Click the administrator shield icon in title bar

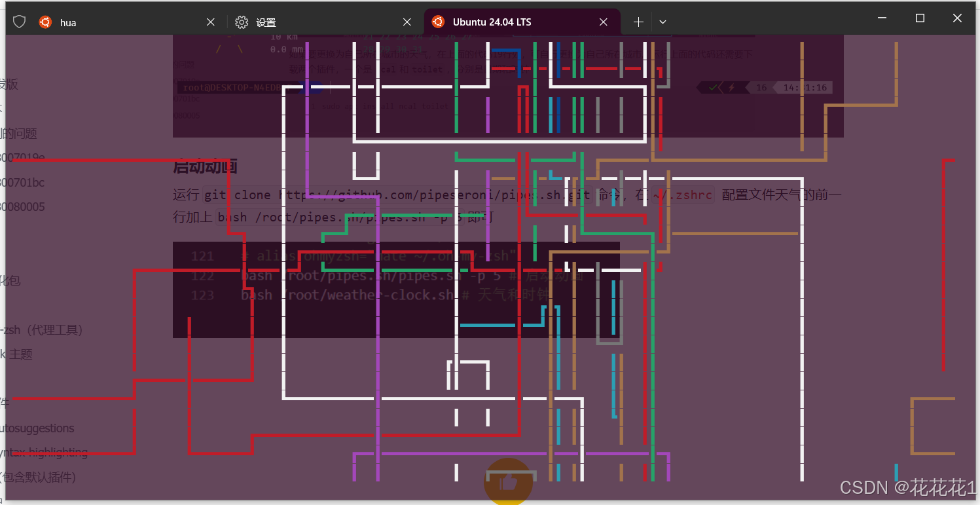click(20, 22)
